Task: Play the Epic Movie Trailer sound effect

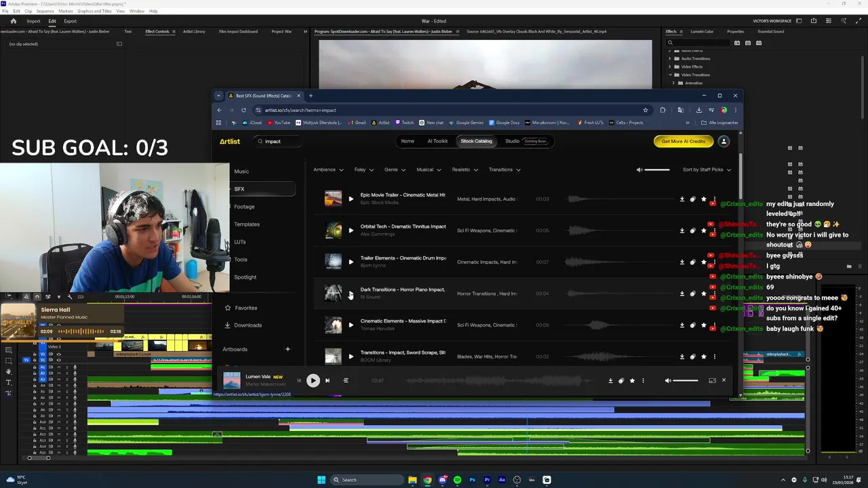Action: point(351,199)
